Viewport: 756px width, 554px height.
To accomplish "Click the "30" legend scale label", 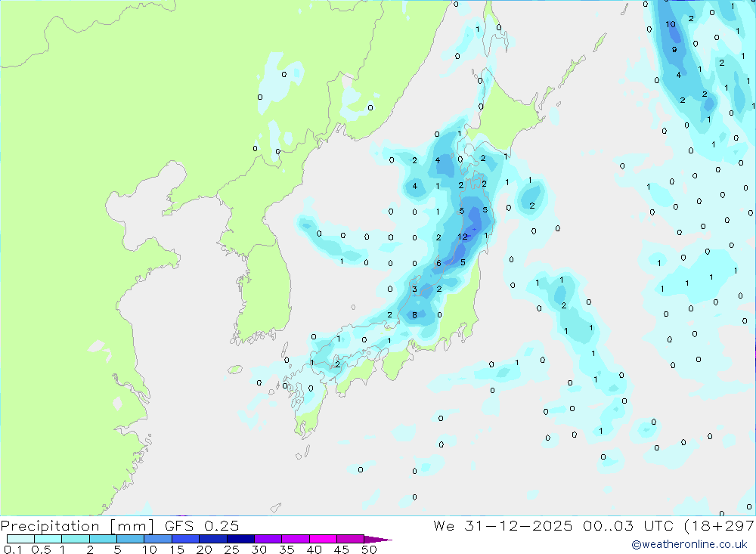I will [259, 549].
